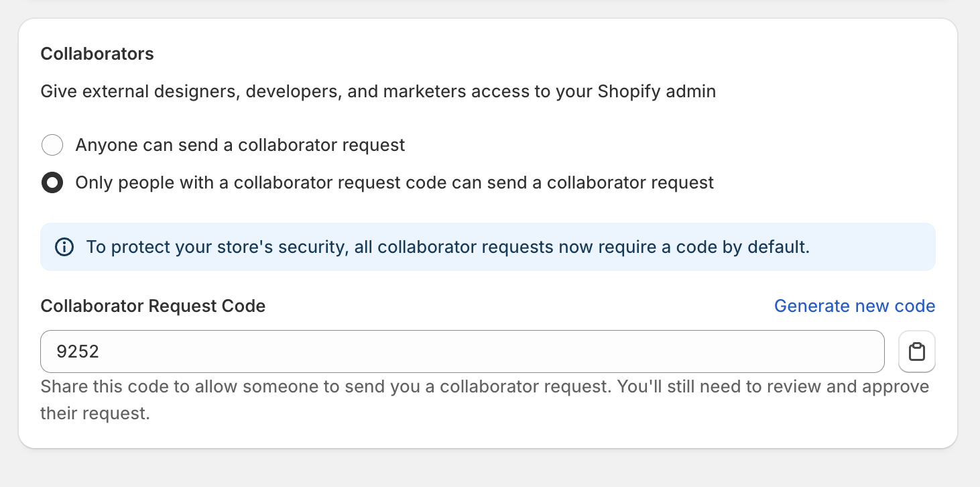The height and width of the screenshot is (487, 980).
Task: Click the empty right end of the code field
Action: [x=804, y=351]
